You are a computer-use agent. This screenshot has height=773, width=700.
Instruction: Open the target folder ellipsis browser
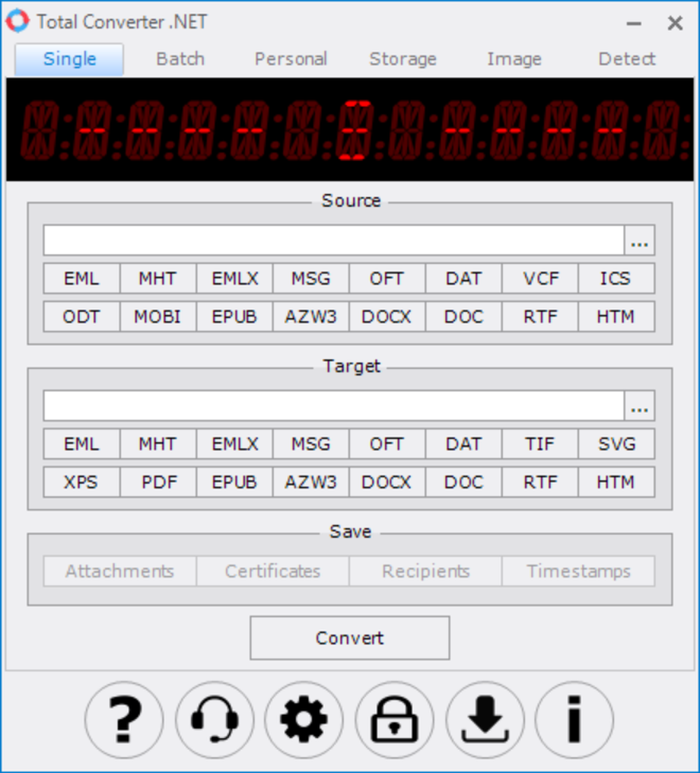pyautogui.click(x=638, y=405)
